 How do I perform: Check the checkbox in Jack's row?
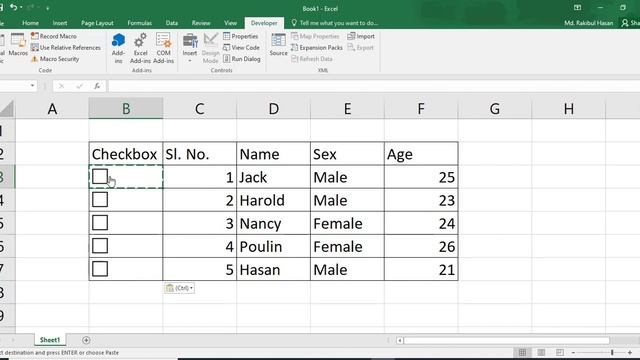point(100,176)
